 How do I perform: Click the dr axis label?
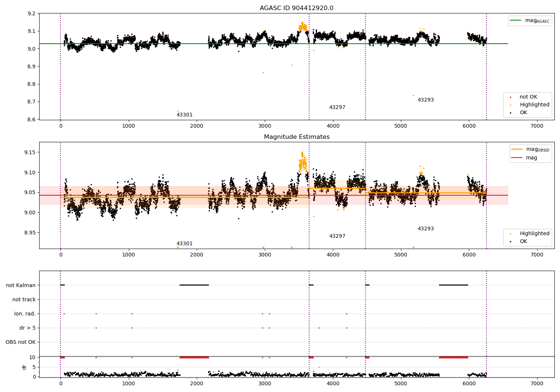[x=24, y=367]
